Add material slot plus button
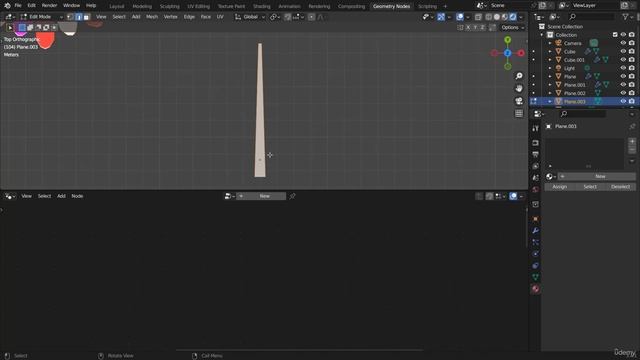 click(x=632, y=141)
